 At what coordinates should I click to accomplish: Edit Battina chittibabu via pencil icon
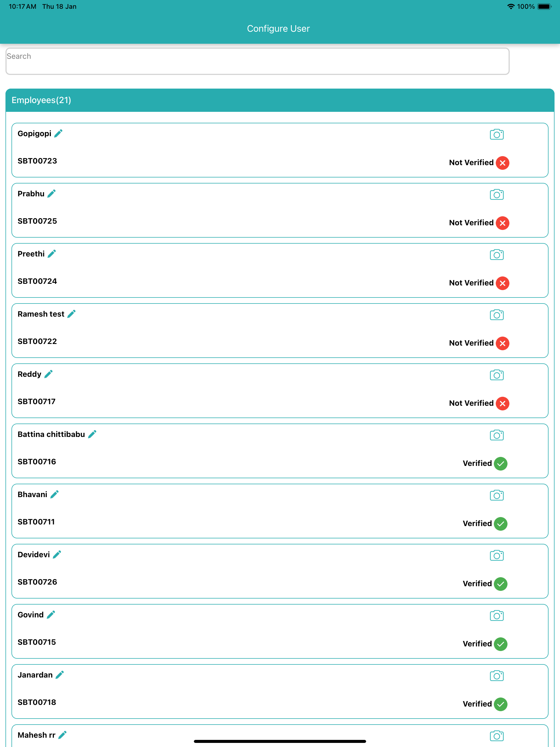coord(92,434)
